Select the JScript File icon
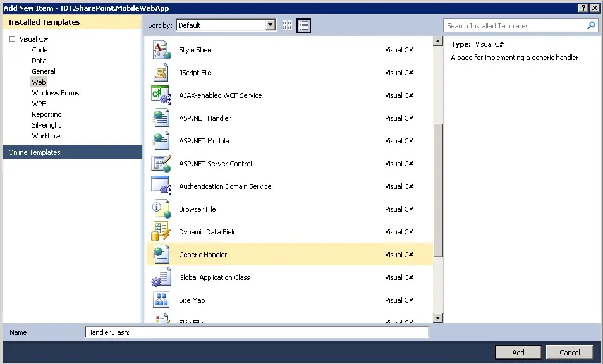Screen dimensions: 603x364 click(x=161, y=73)
